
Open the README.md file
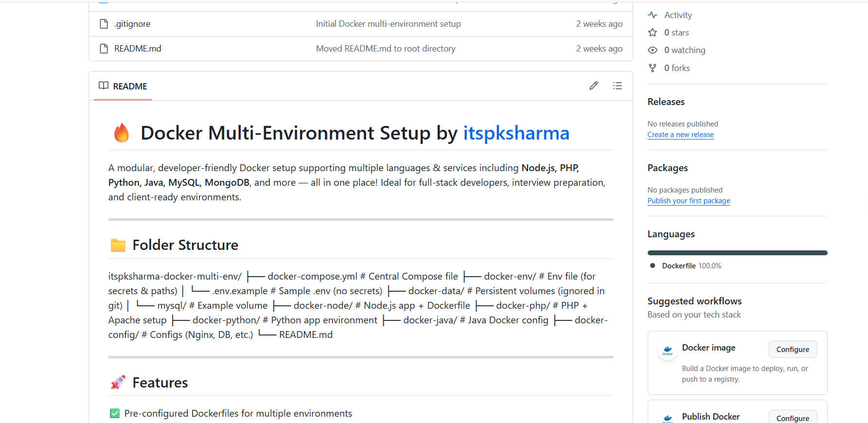[138, 48]
